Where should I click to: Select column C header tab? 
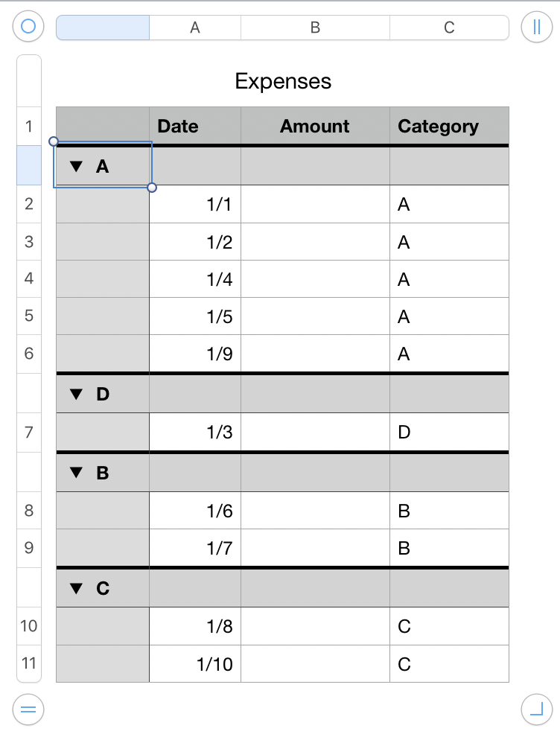click(449, 28)
